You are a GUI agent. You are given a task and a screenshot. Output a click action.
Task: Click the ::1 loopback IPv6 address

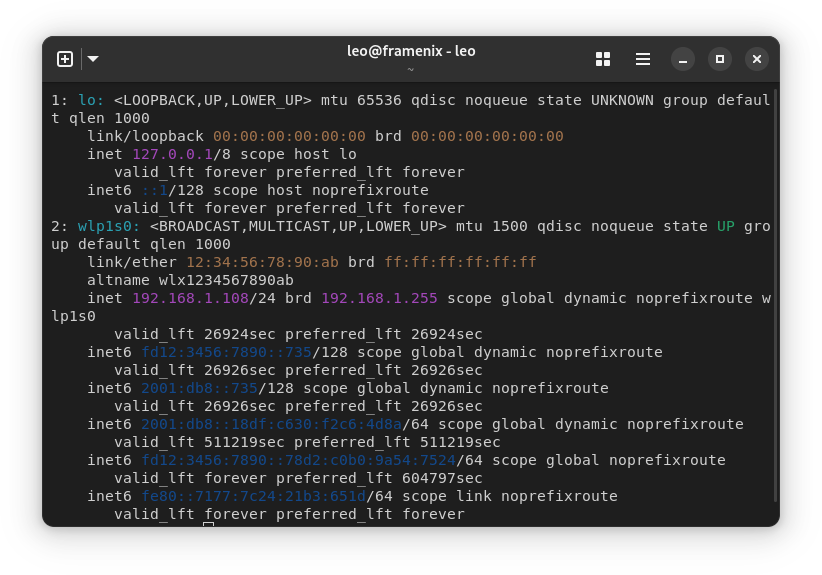pyautogui.click(x=155, y=190)
